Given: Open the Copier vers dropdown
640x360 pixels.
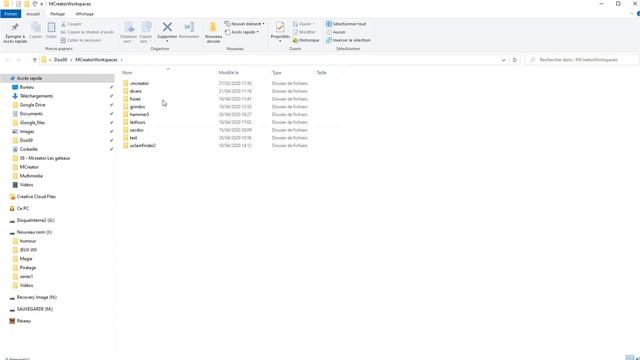Looking at the screenshot, I should [145, 39].
